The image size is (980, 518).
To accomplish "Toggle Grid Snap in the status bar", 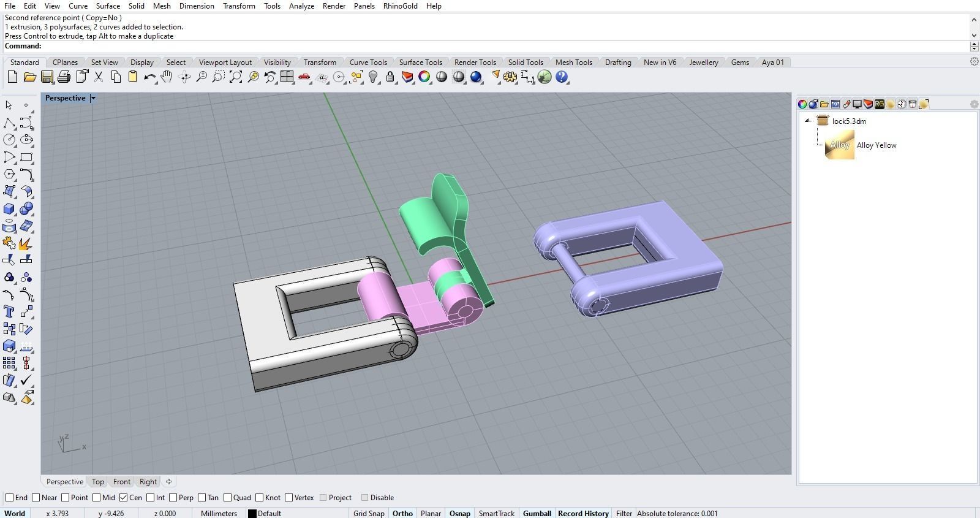I will click(x=369, y=514).
